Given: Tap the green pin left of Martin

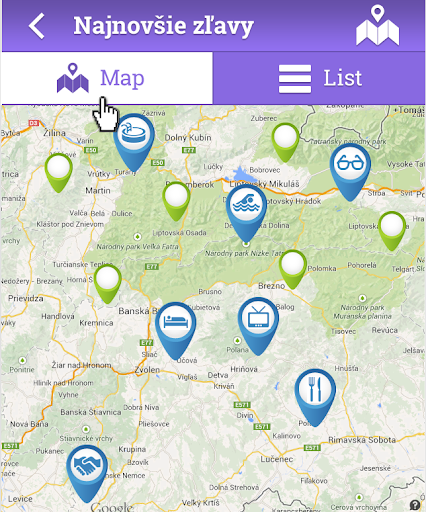Looking at the screenshot, I should click(59, 173).
